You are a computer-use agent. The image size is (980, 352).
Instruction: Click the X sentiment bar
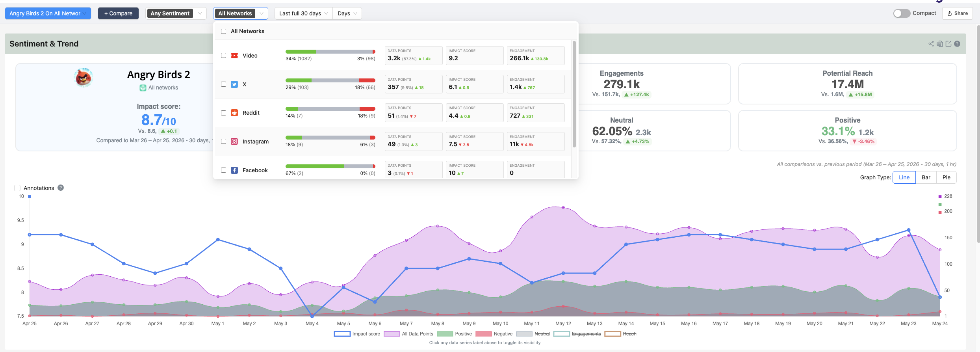click(x=330, y=80)
